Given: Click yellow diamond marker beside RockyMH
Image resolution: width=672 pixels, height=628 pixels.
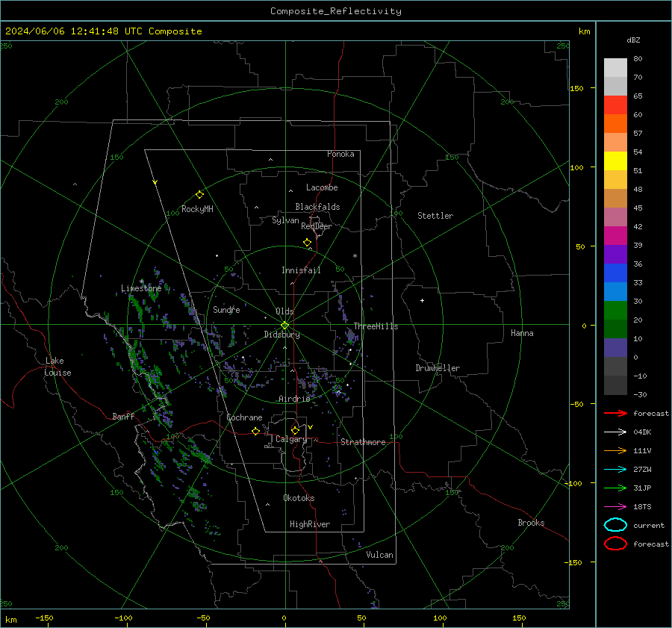Looking at the screenshot, I should [199, 195].
